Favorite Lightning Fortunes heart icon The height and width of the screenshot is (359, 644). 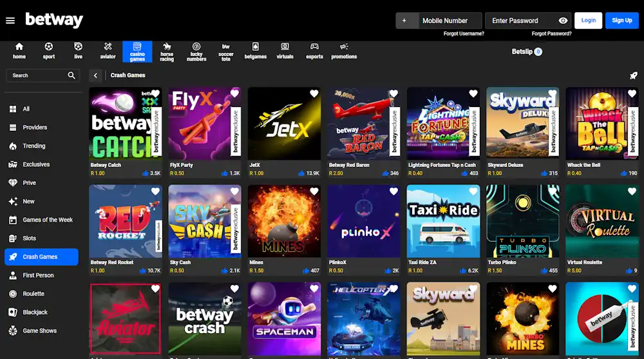(x=473, y=93)
